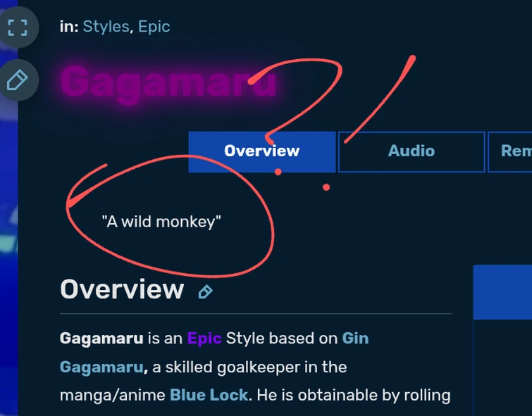Image resolution: width=532 pixels, height=416 pixels.
Task: Click the Gin link in the first line
Action: pos(355,339)
